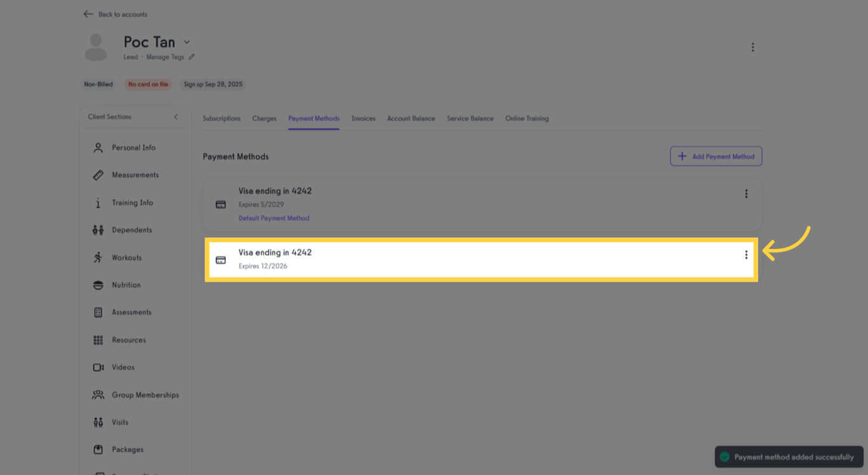Image resolution: width=868 pixels, height=475 pixels.
Task: Click the card icon of Visa expiring 12/2026
Action: (220, 260)
